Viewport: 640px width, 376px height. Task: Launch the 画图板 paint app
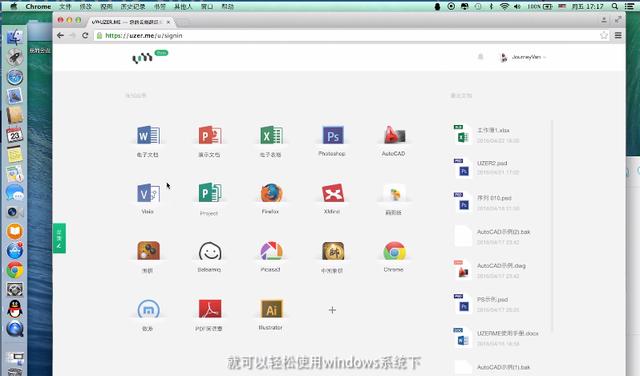point(394,193)
